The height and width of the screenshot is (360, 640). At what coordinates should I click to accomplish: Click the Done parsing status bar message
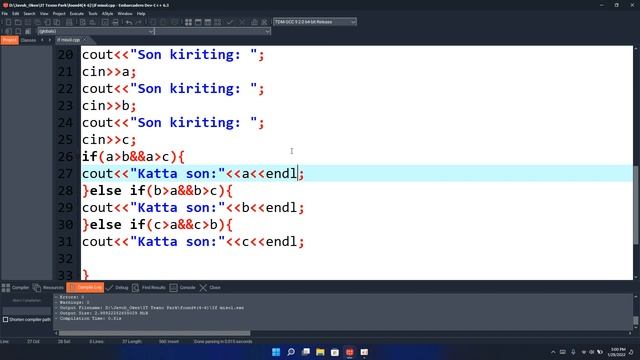[x=223, y=342]
